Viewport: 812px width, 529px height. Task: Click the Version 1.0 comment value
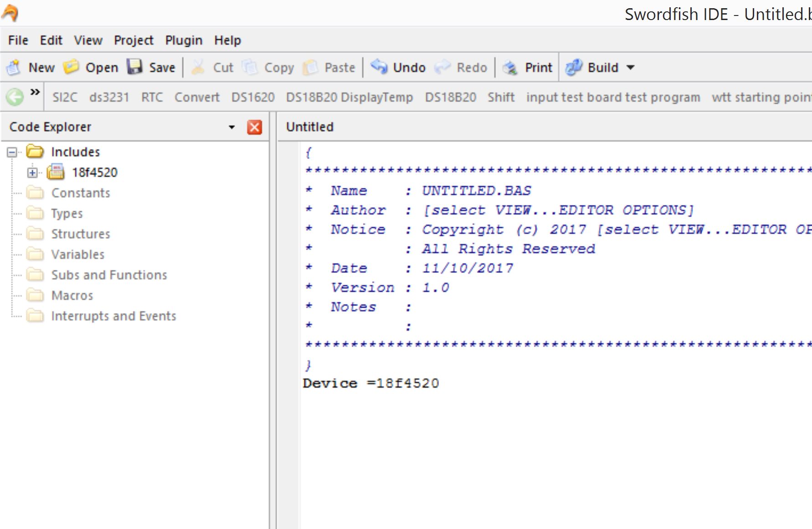tap(436, 288)
